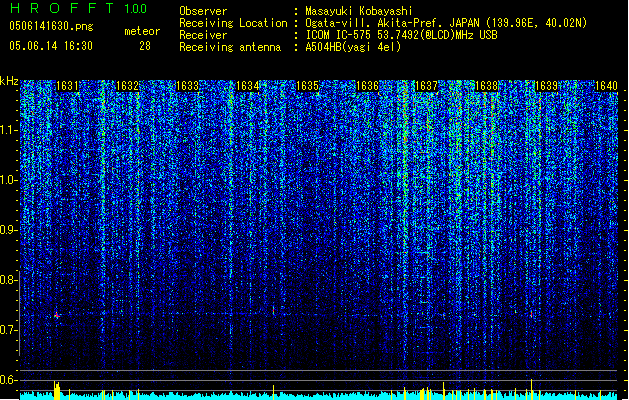629x400 pixels.
Task: Click the tall yellow intensity peak near 1631
Action: pyautogui.click(x=57, y=390)
